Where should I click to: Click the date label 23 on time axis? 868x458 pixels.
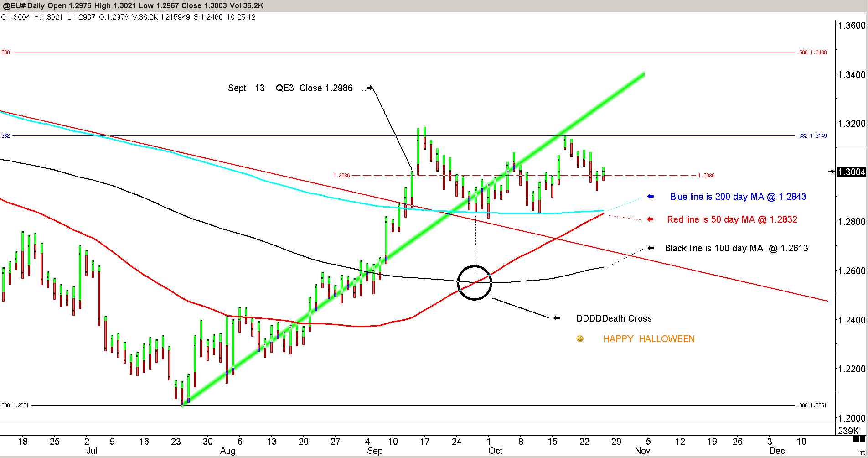click(x=176, y=441)
